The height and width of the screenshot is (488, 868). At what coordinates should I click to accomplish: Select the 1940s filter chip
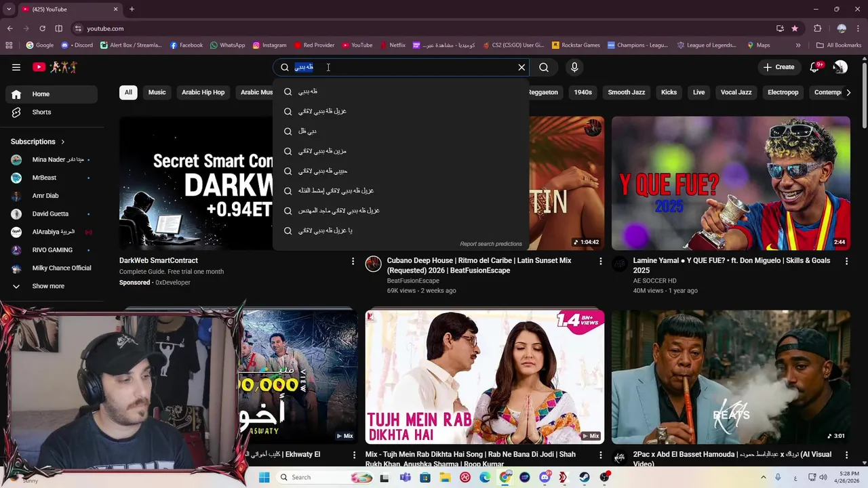pyautogui.click(x=583, y=92)
